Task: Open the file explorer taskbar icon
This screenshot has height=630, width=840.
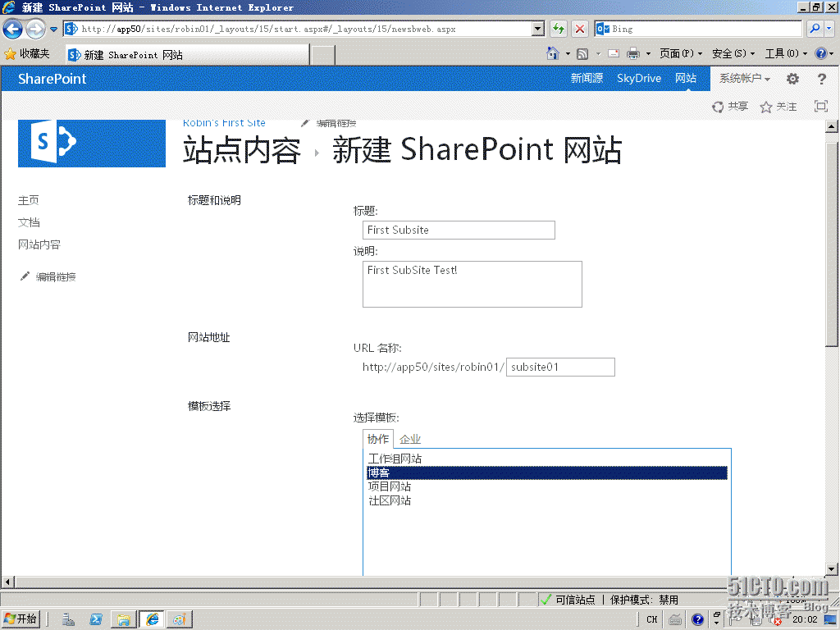Action: pos(124,619)
